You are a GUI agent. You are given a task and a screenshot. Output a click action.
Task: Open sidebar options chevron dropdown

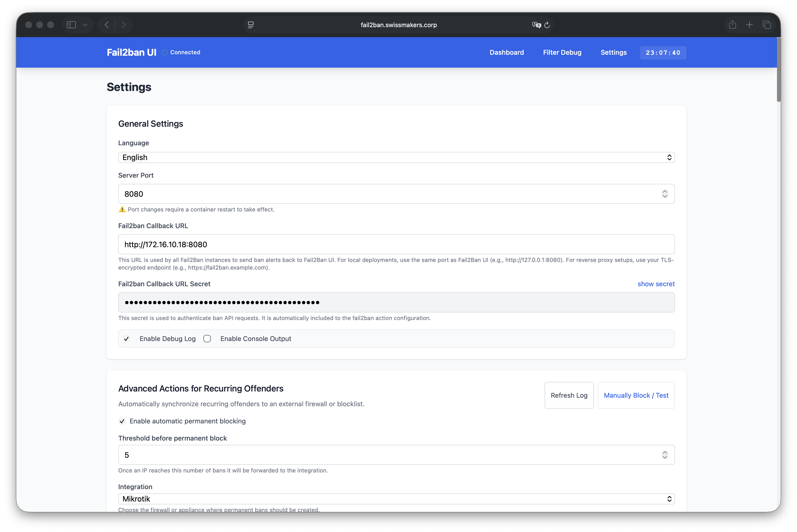coord(85,25)
